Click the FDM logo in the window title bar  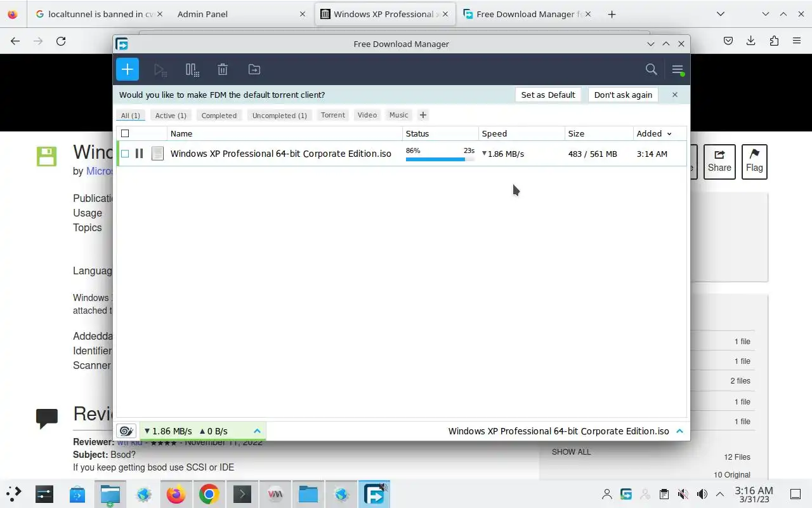[122, 44]
